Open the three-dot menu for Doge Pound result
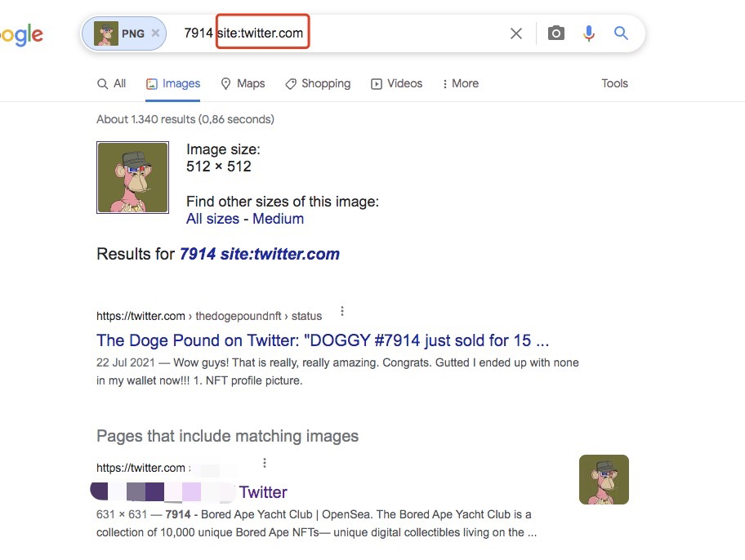The image size is (745, 560). click(x=342, y=312)
